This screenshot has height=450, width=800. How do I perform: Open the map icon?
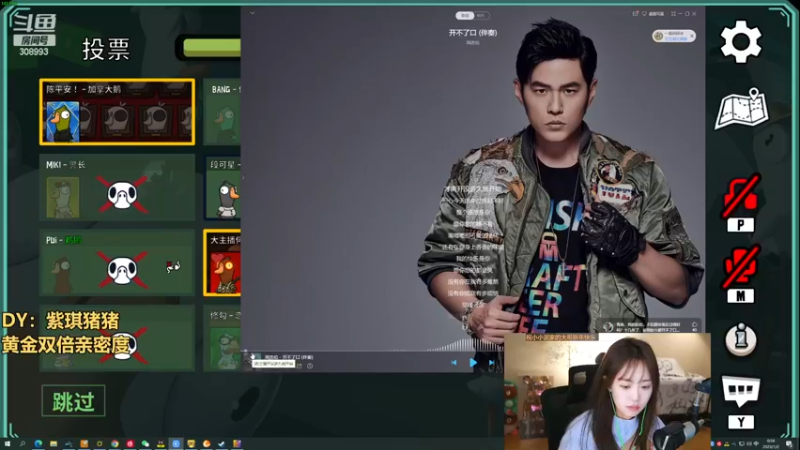[742, 109]
